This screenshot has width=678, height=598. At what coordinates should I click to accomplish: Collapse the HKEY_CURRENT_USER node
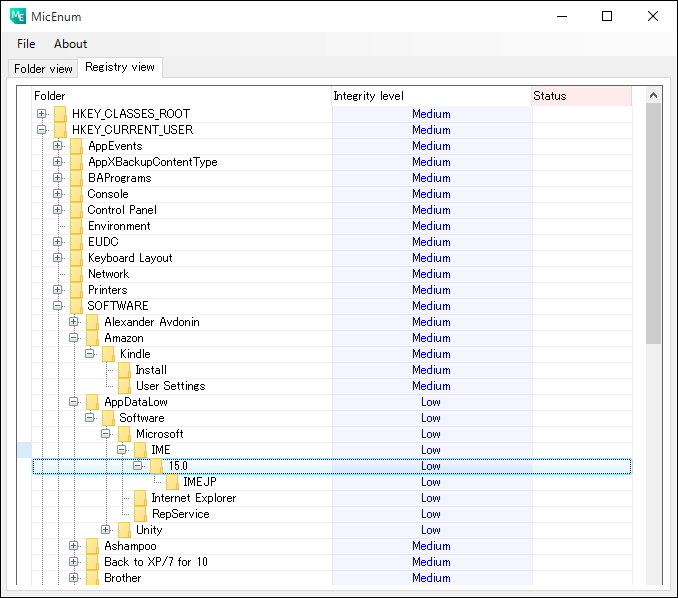[41, 130]
